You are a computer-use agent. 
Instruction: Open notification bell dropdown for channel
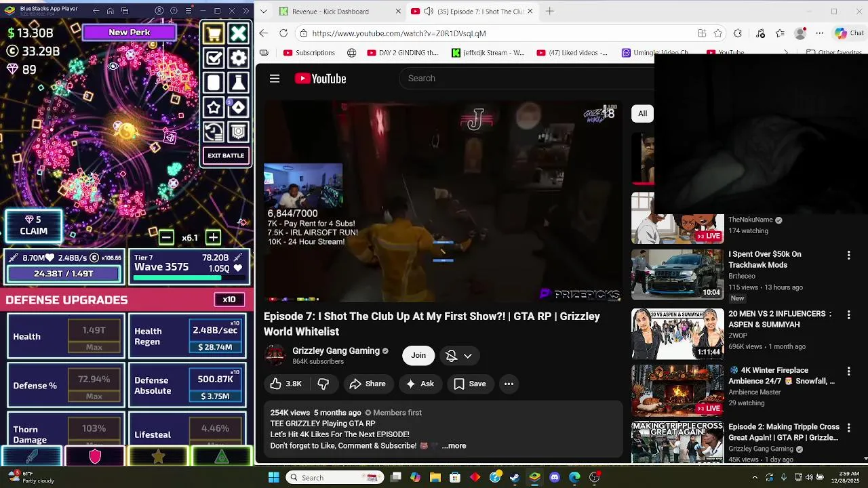point(459,355)
